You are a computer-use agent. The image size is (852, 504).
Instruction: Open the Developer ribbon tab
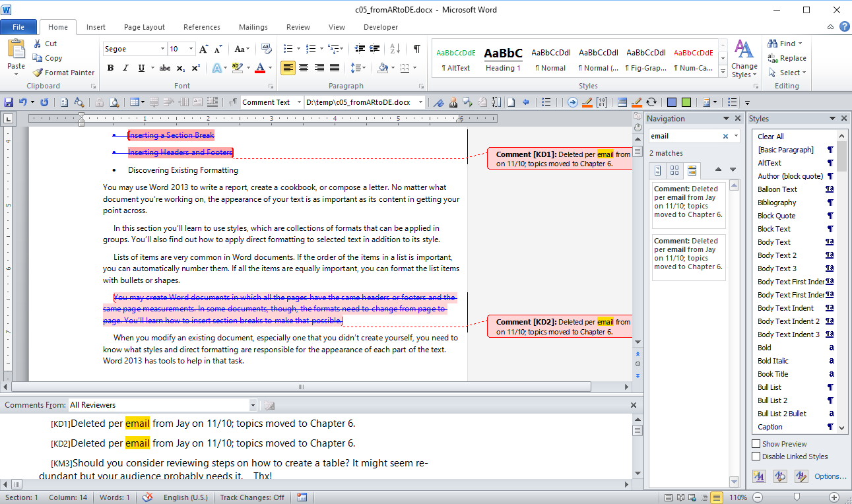tap(381, 27)
